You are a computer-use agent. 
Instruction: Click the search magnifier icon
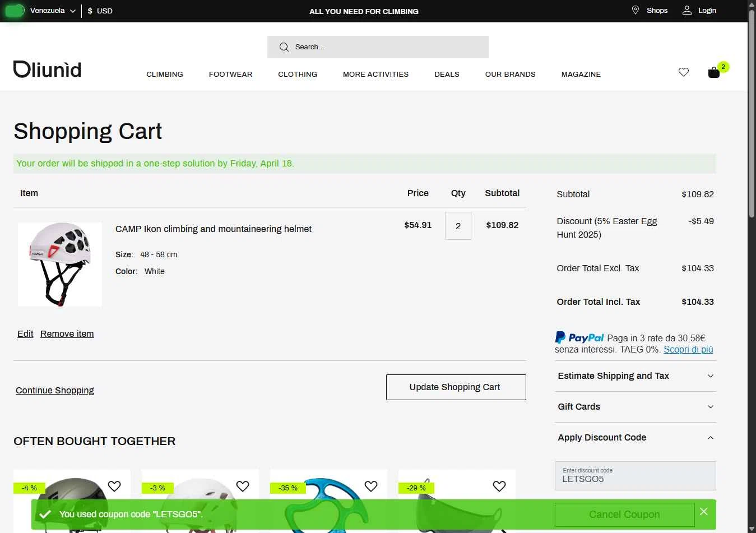click(284, 47)
